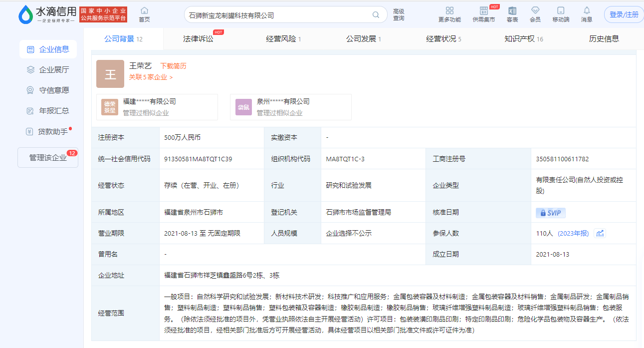
Task: Click 存续 business status value
Action: pyautogui.click(x=202, y=186)
